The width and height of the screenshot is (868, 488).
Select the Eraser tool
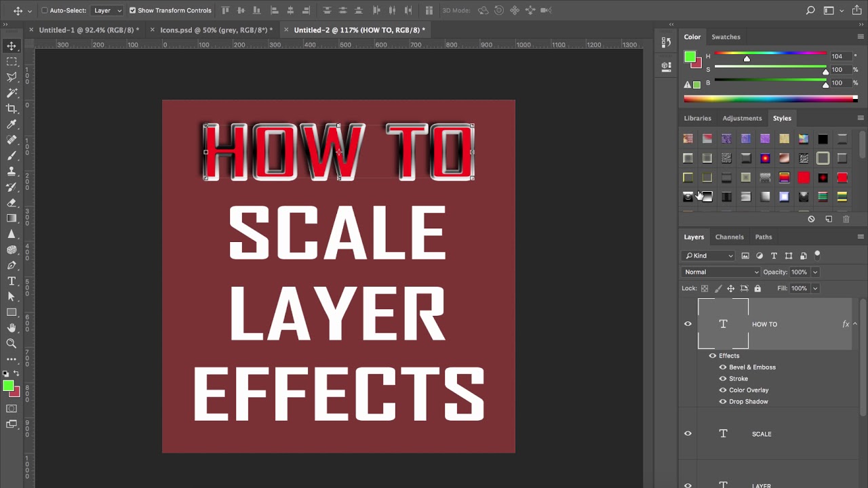tap(12, 202)
